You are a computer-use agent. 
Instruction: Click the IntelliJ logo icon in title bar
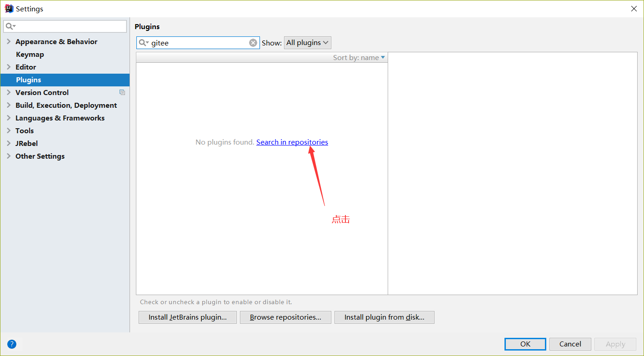pyautogui.click(x=9, y=9)
